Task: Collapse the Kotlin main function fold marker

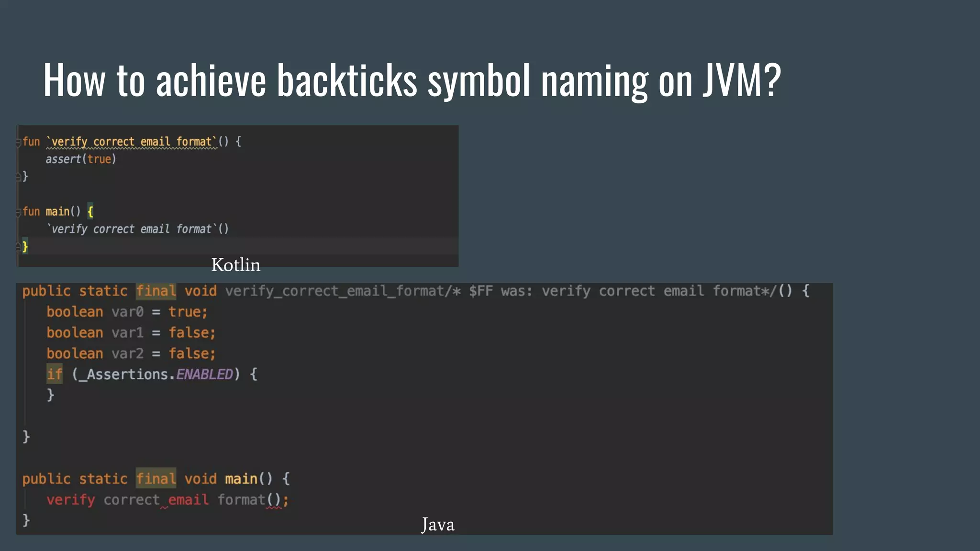Action: [19, 211]
